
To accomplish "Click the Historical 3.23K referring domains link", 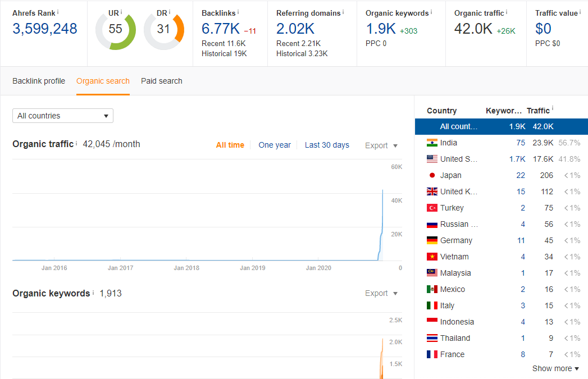I will pyautogui.click(x=303, y=53).
